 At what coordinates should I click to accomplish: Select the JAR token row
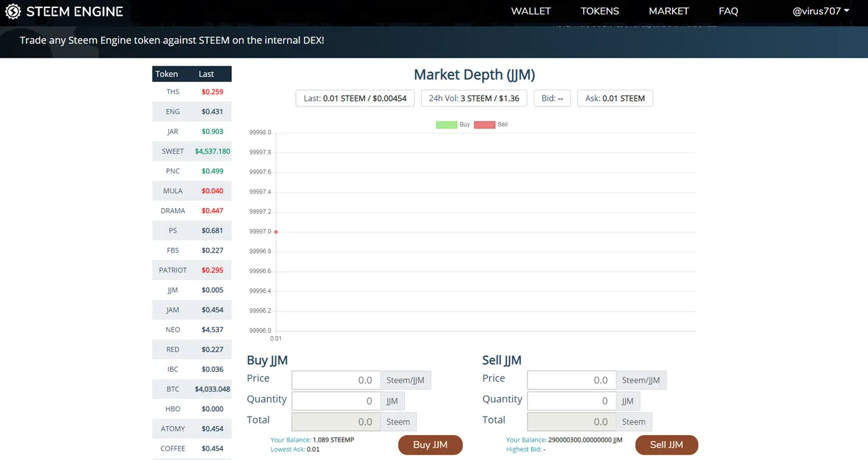(x=192, y=131)
